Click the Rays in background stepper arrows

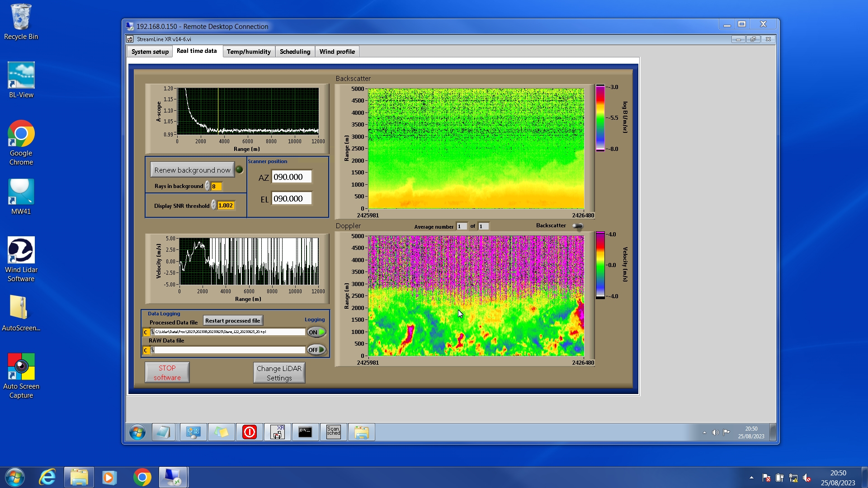point(207,186)
